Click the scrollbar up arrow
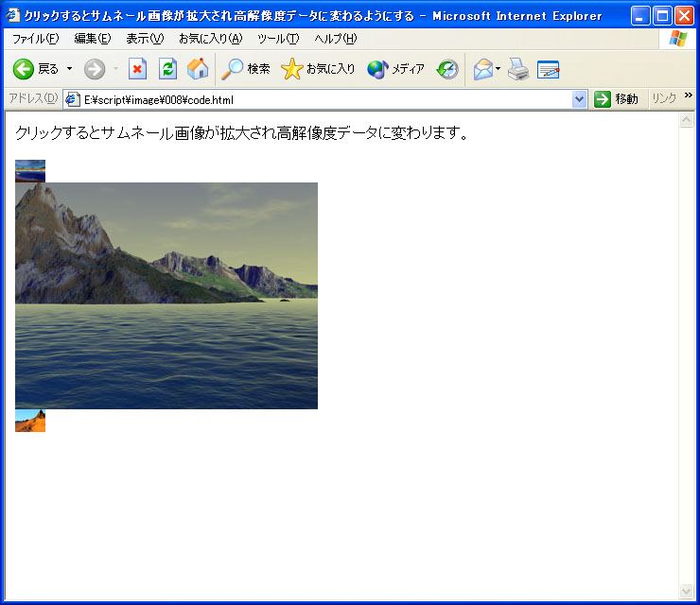Image resolution: width=700 pixels, height=605 pixels. pyautogui.click(x=686, y=119)
